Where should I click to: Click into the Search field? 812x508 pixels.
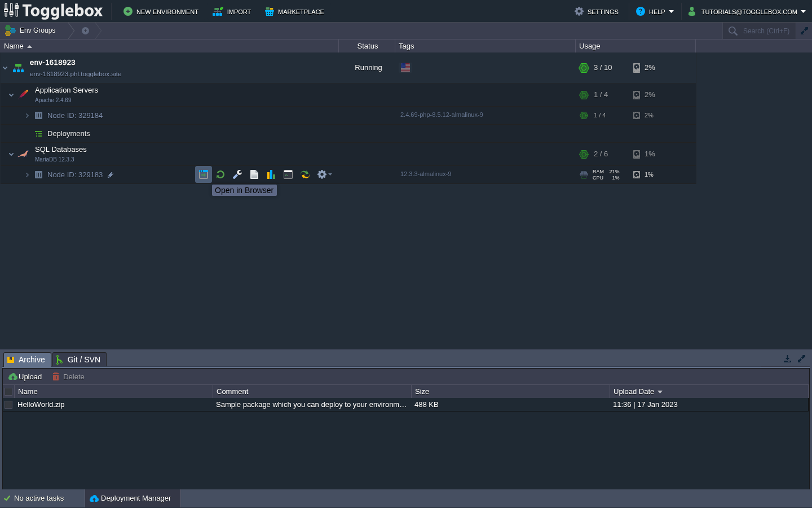766,31
